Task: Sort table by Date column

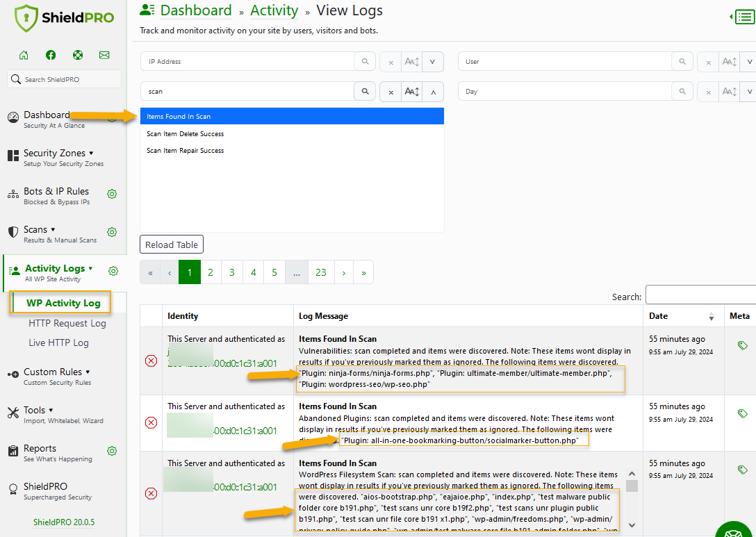Action: tap(683, 316)
